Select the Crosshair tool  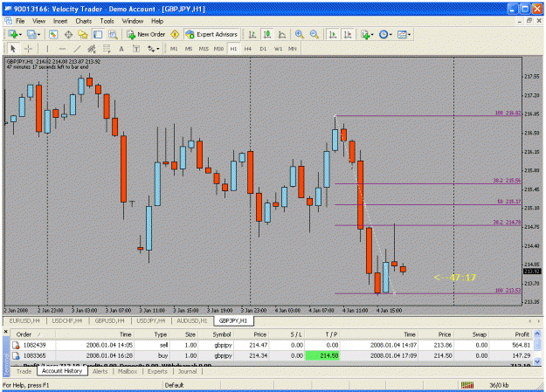[x=28, y=49]
